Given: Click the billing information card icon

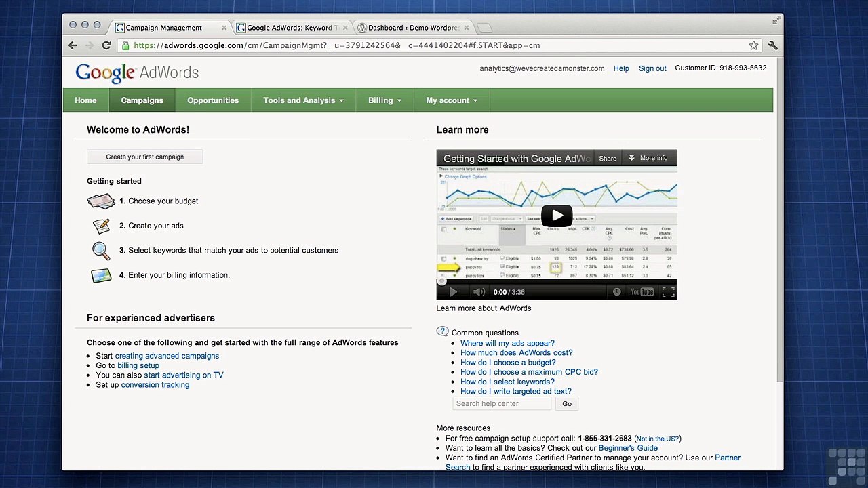Looking at the screenshot, I should coord(101,275).
